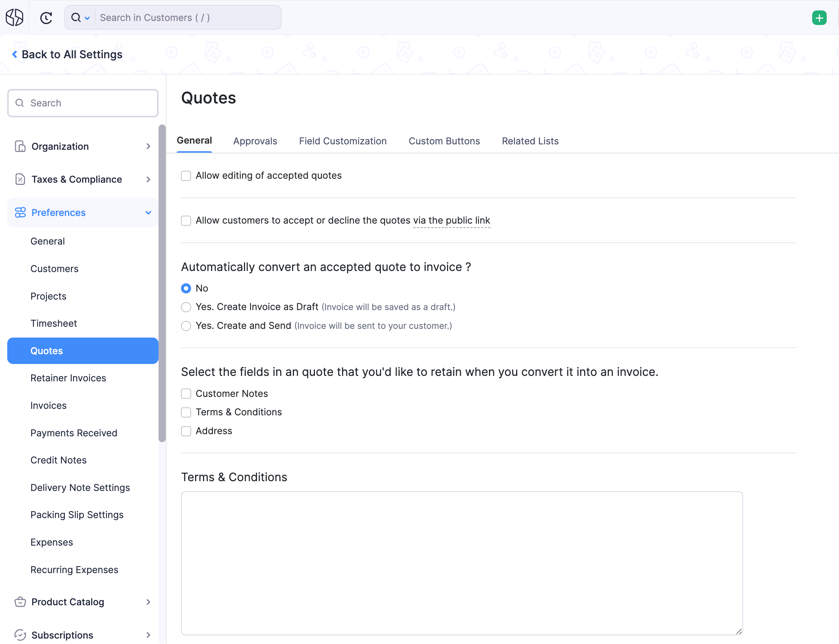Screen dimensions: 839x644
Task: Click the Product Catalog settings icon
Action: [x=20, y=601]
